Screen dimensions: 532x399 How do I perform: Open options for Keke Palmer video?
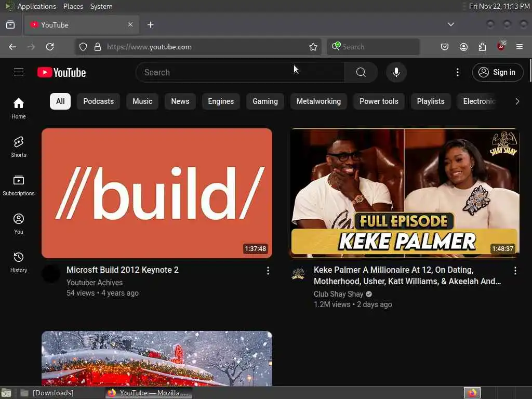[x=515, y=270]
